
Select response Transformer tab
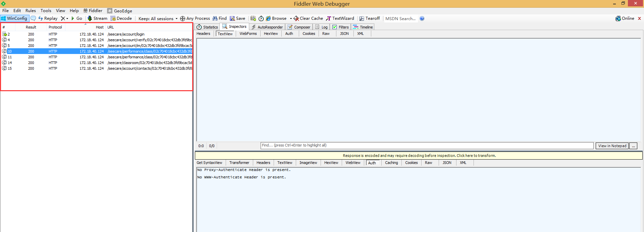(239, 163)
